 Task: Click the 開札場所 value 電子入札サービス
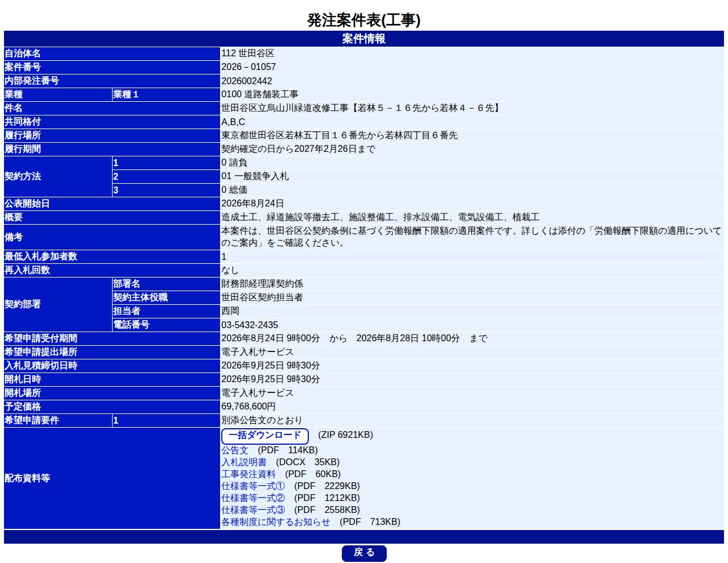(258, 393)
